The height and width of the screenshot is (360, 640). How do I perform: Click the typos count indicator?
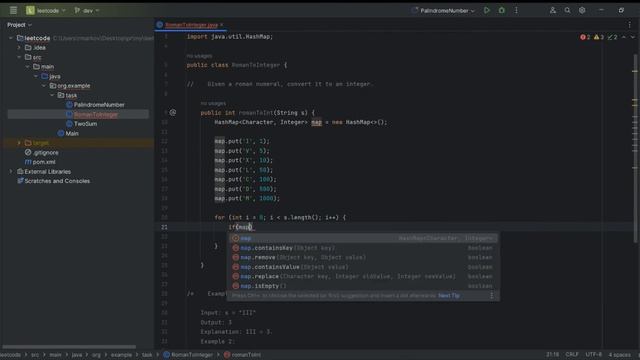tap(613, 37)
